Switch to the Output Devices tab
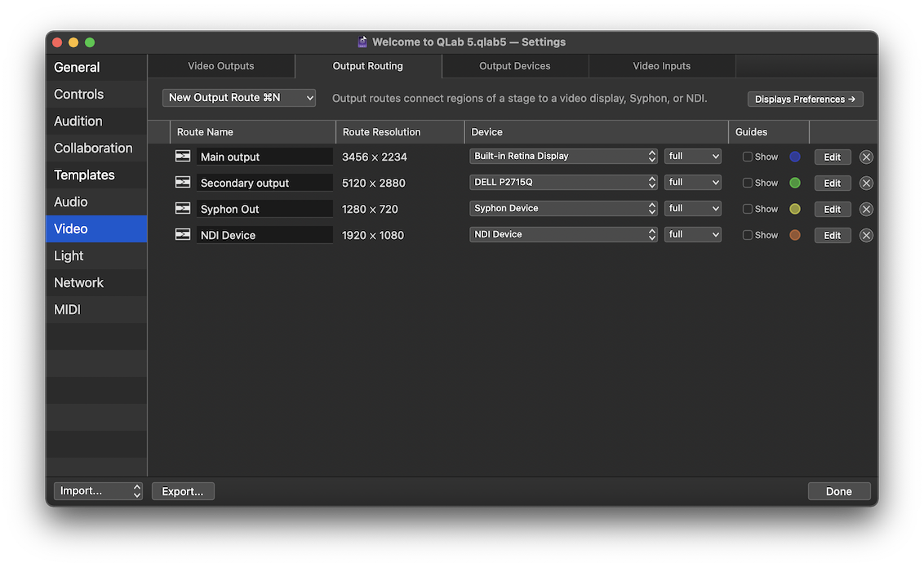 click(515, 66)
